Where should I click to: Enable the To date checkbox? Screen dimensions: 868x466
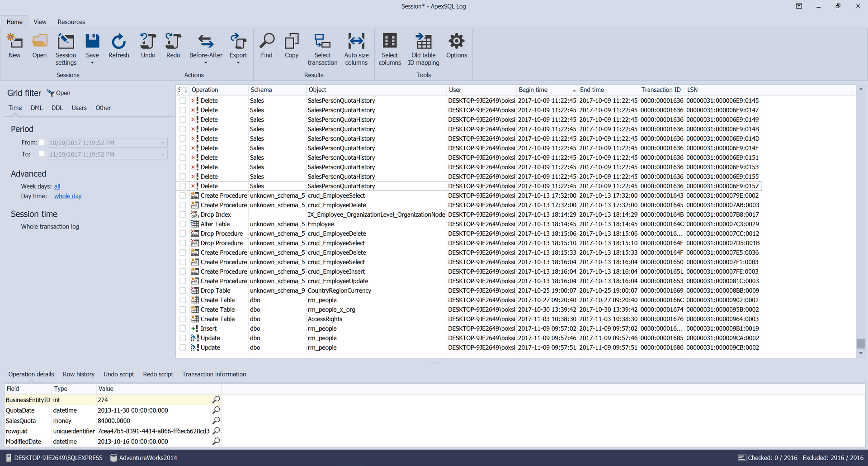click(42, 154)
